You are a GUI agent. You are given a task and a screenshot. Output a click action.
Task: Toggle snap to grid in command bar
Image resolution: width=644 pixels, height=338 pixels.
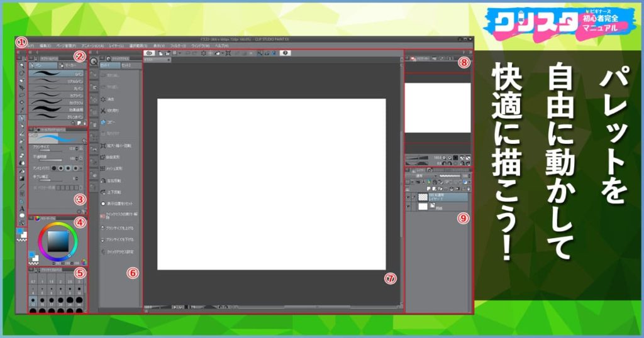tap(273, 53)
